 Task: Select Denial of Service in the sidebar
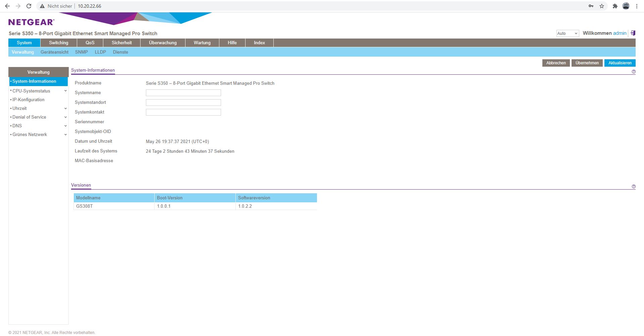(x=29, y=117)
